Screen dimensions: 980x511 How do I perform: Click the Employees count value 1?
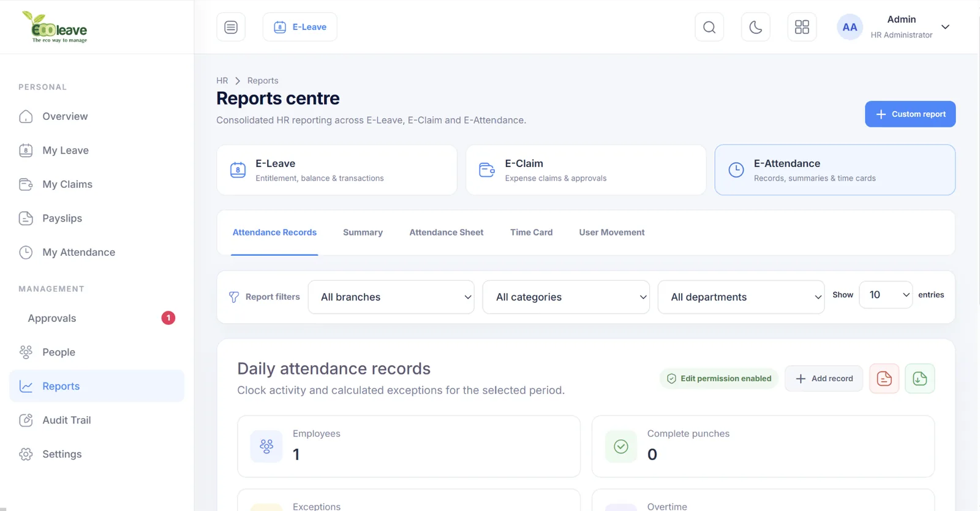(296, 455)
